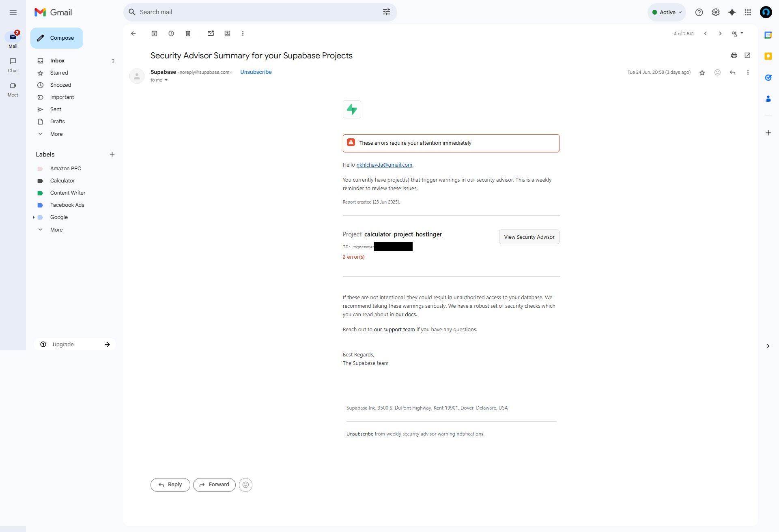Star this Supabase email
Screen dimensions: 779x532
pyautogui.click(x=702, y=73)
